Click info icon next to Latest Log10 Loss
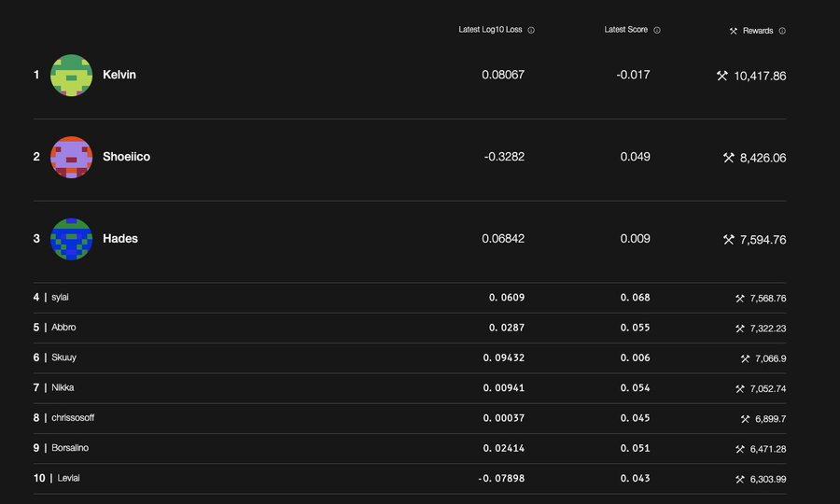840x504 pixels. 531,31
